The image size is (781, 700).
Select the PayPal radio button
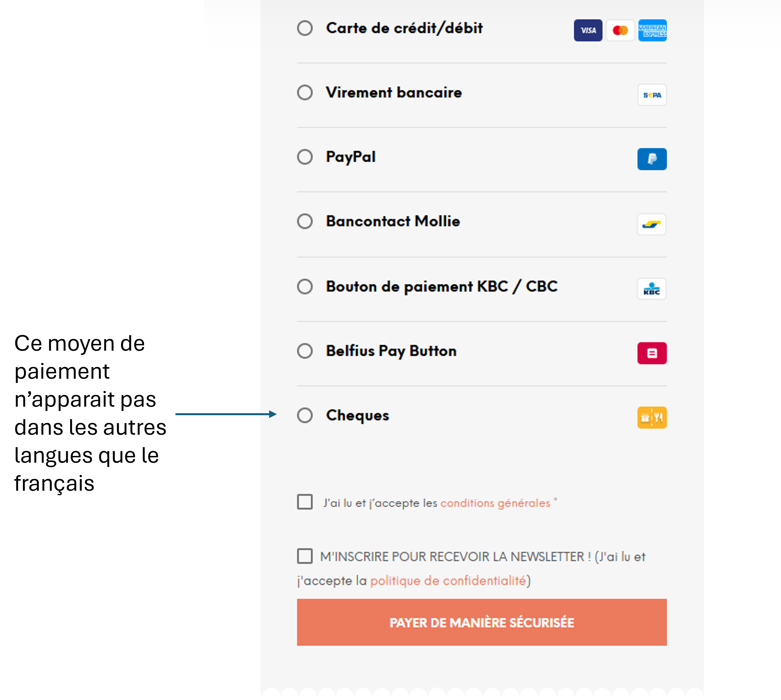pos(305,157)
